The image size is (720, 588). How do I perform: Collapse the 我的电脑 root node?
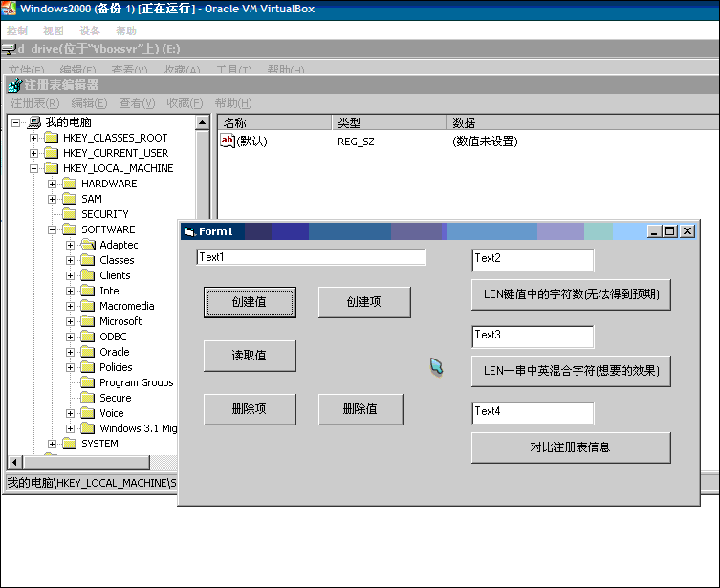point(15,122)
